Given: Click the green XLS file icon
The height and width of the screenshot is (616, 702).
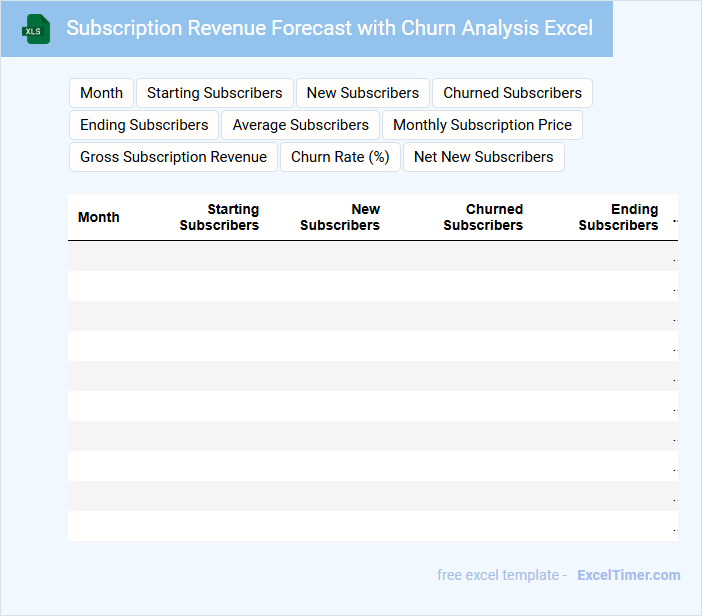Looking at the screenshot, I should pyautogui.click(x=36, y=29).
